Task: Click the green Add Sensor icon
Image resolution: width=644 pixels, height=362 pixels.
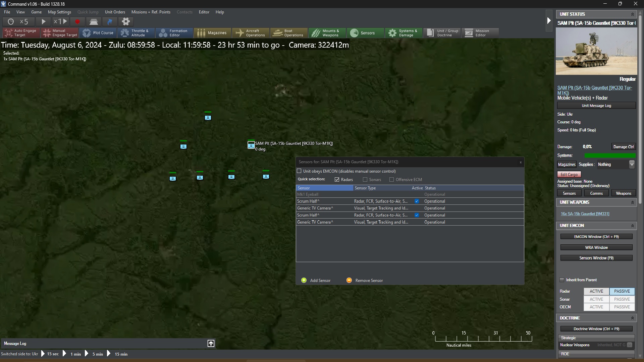Action: pos(304,281)
